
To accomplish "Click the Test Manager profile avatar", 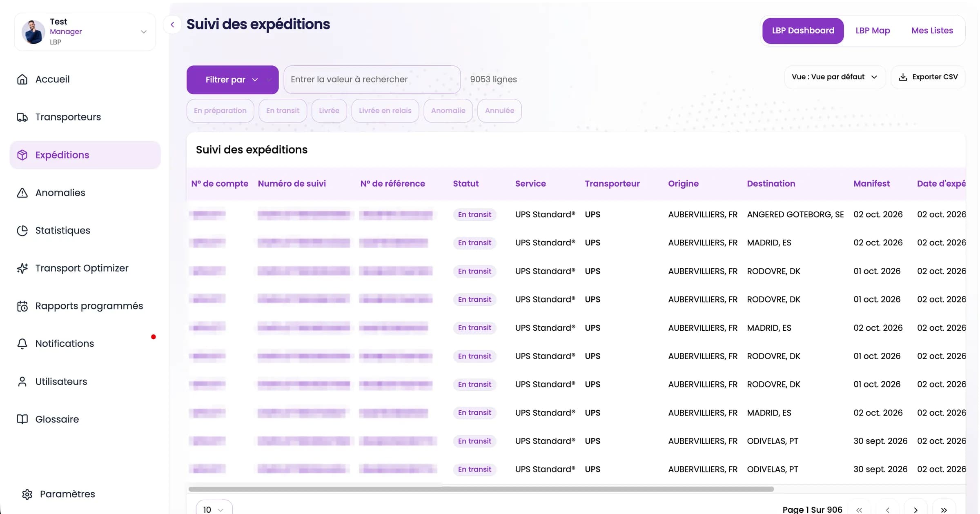I will tap(33, 31).
